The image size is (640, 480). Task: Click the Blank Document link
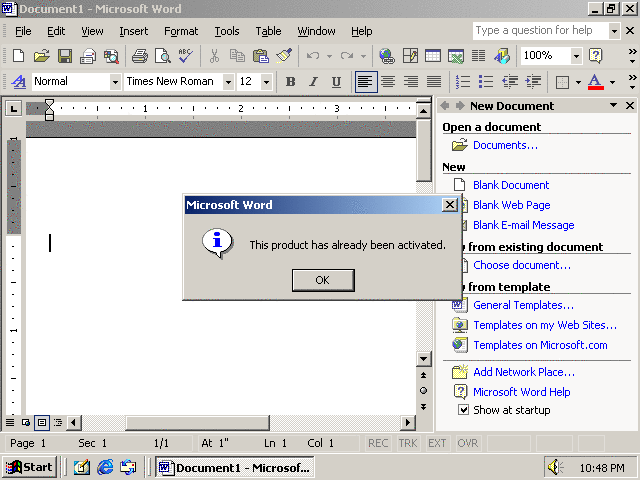coord(511,185)
